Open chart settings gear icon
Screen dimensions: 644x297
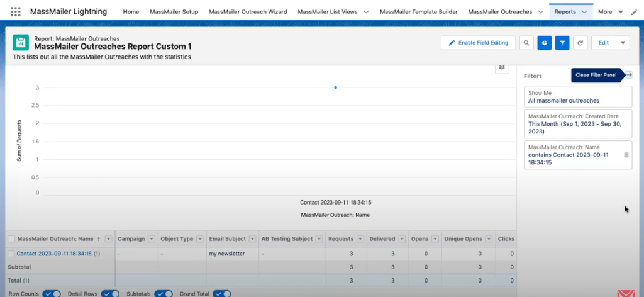pyautogui.click(x=501, y=67)
